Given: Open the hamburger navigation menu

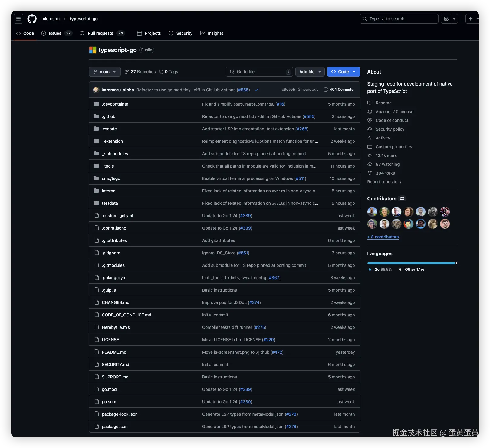Looking at the screenshot, I should coord(18,19).
